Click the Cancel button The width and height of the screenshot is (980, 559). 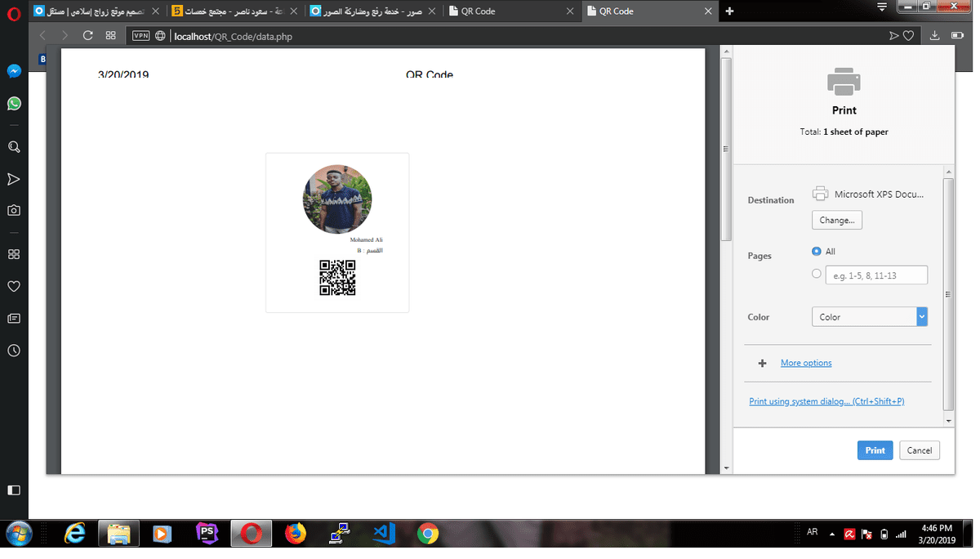pos(920,450)
